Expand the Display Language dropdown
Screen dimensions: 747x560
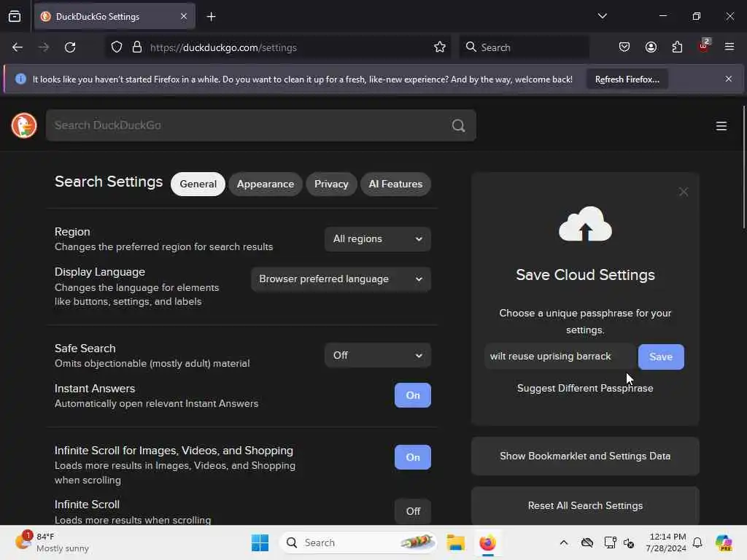coord(341,279)
